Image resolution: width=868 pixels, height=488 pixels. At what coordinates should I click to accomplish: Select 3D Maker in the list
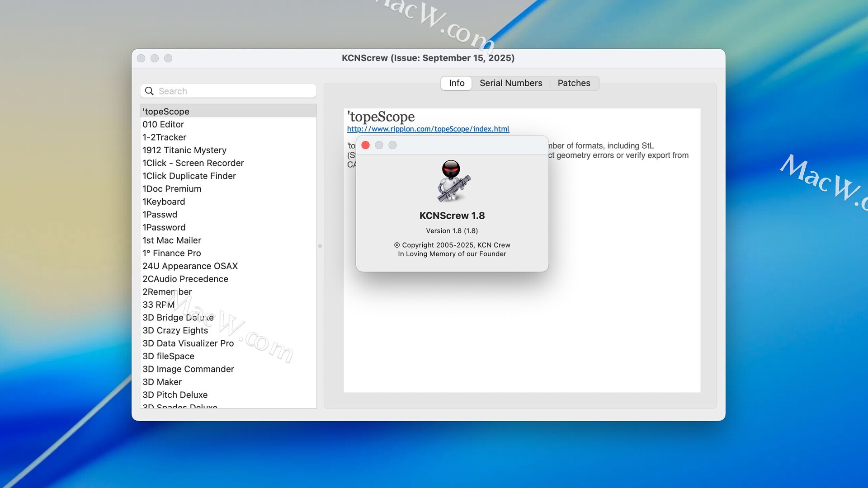[228, 382]
